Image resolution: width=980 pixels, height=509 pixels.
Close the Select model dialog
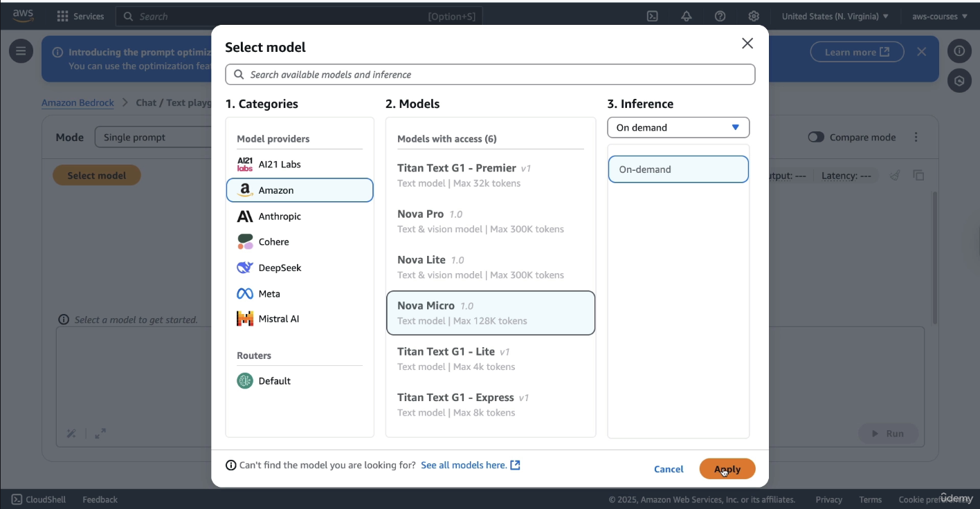pos(747,44)
